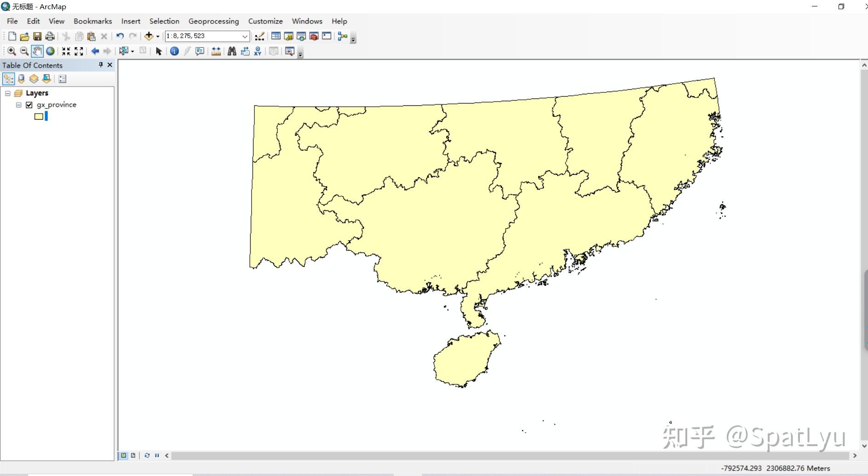Open the Python window
Screen dimensions: 868x476
327,36
